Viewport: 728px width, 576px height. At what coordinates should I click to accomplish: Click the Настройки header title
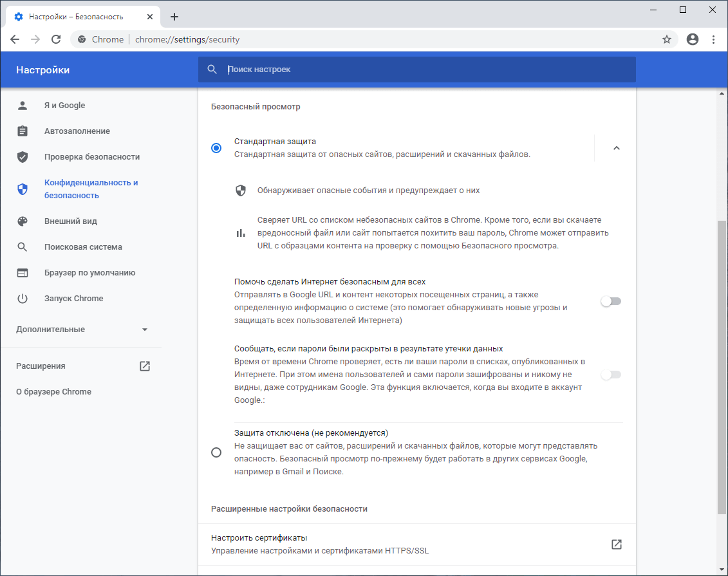(x=42, y=70)
